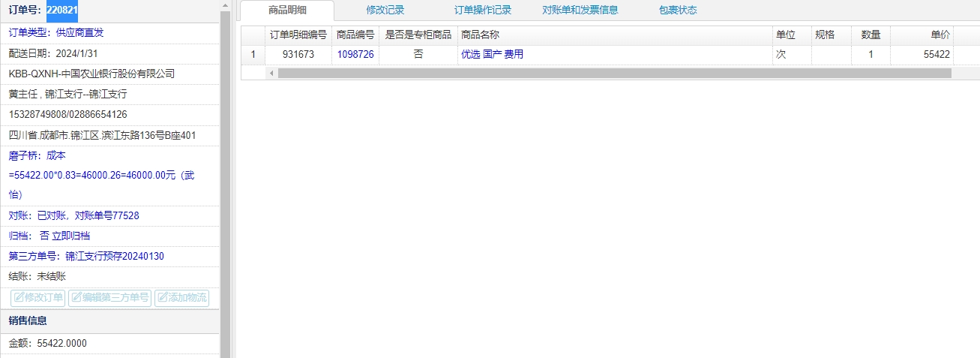
Task: Open the 订单操作记录 tab
Action: (x=483, y=11)
